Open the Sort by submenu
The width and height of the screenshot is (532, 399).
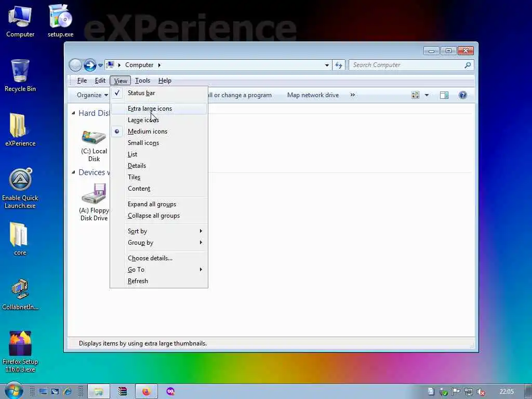(159, 231)
